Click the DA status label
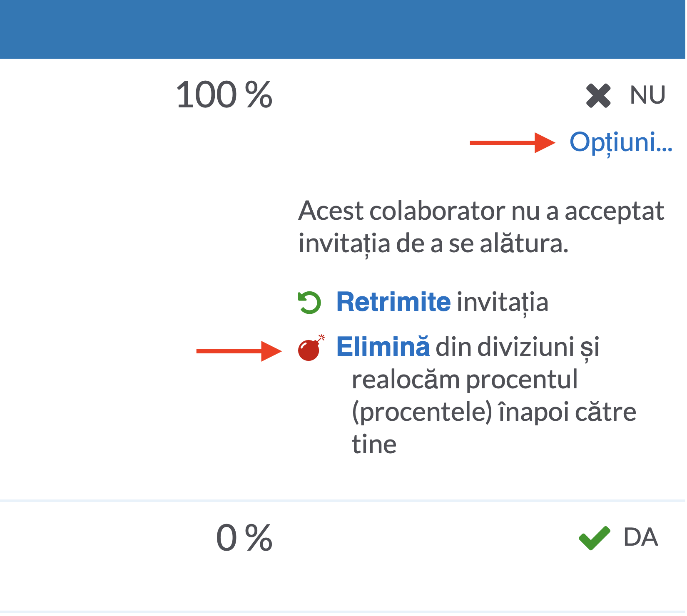Screen dimensions: 687x616 tap(641, 537)
